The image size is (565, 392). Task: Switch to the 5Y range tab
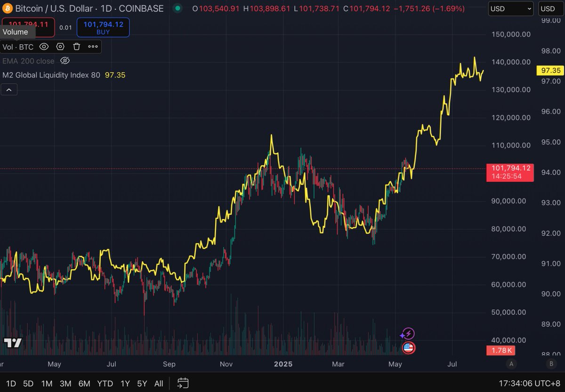coord(142,384)
